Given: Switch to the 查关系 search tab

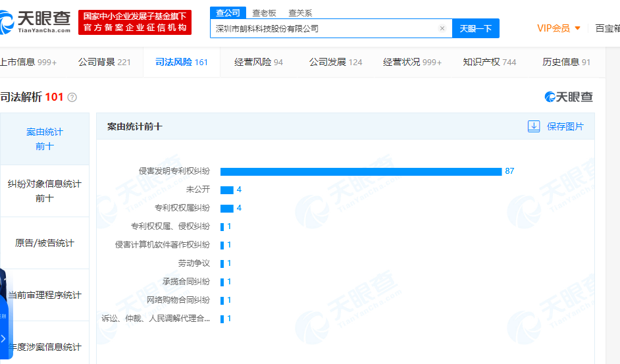Looking at the screenshot, I should tap(300, 13).
